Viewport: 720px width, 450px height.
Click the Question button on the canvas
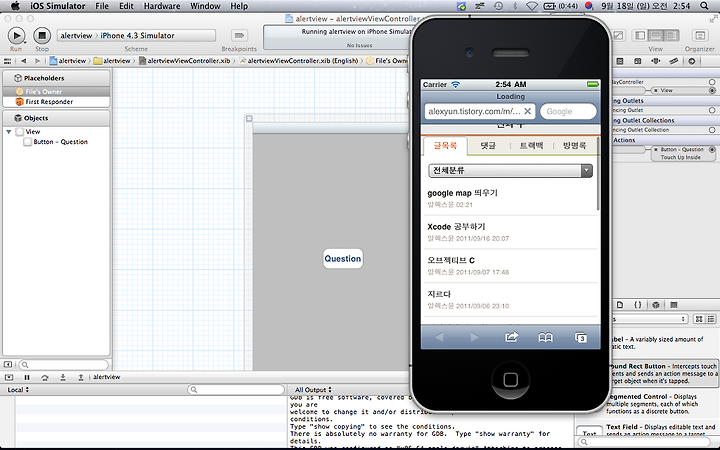(x=343, y=259)
